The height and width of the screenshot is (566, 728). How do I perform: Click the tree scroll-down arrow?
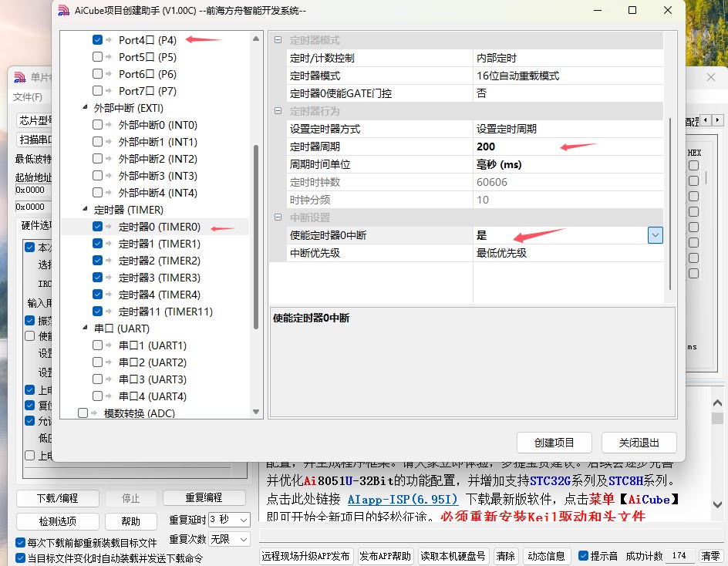pyautogui.click(x=256, y=411)
